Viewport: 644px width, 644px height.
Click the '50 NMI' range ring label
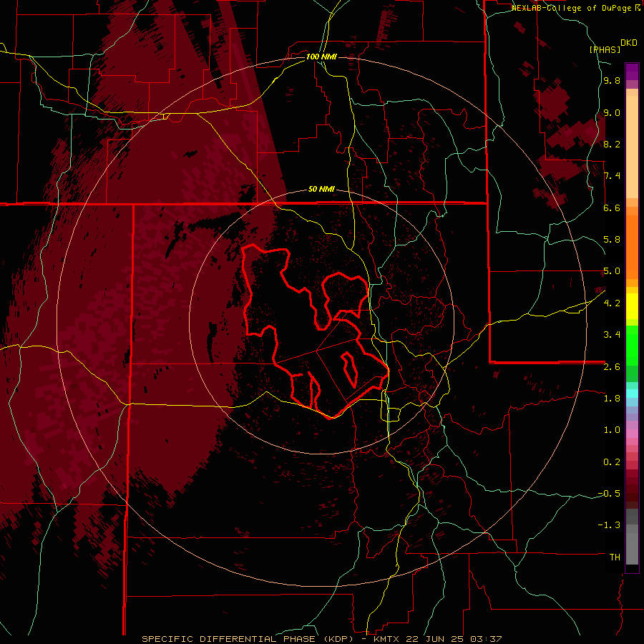(x=321, y=189)
